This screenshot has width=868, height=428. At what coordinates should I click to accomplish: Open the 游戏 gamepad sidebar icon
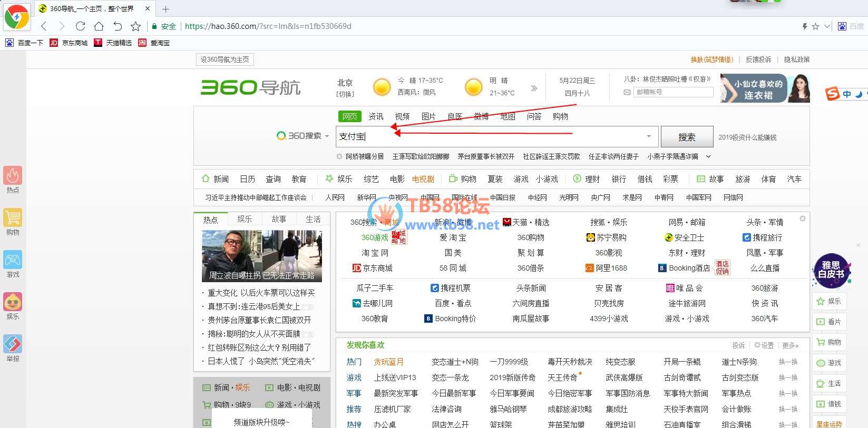(x=13, y=260)
